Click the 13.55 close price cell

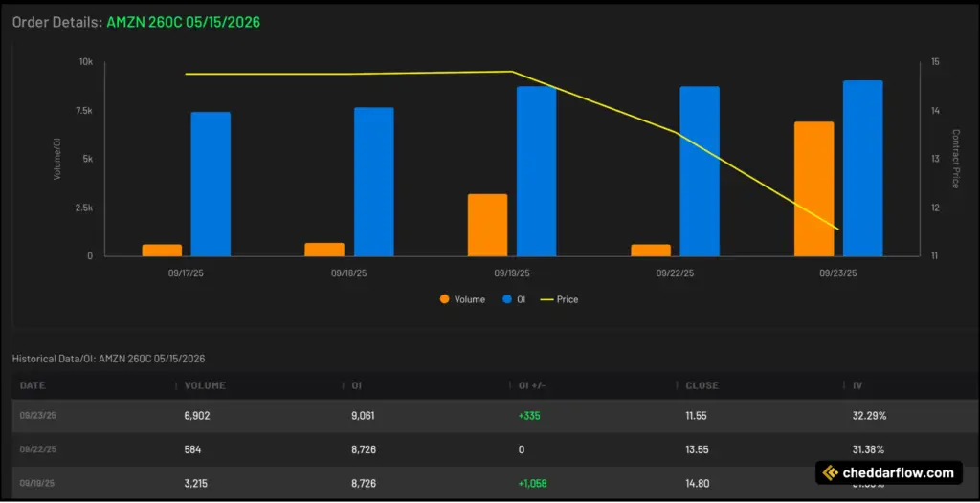697,449
